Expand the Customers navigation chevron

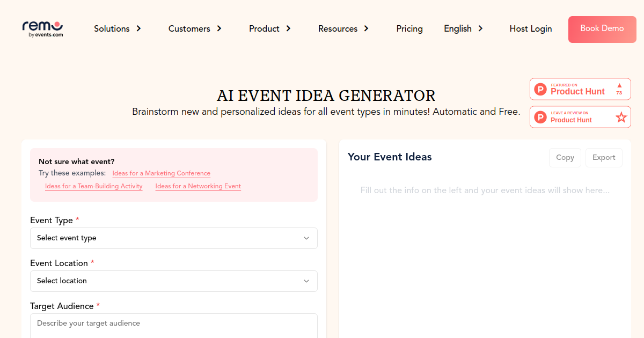pos(219,28)
